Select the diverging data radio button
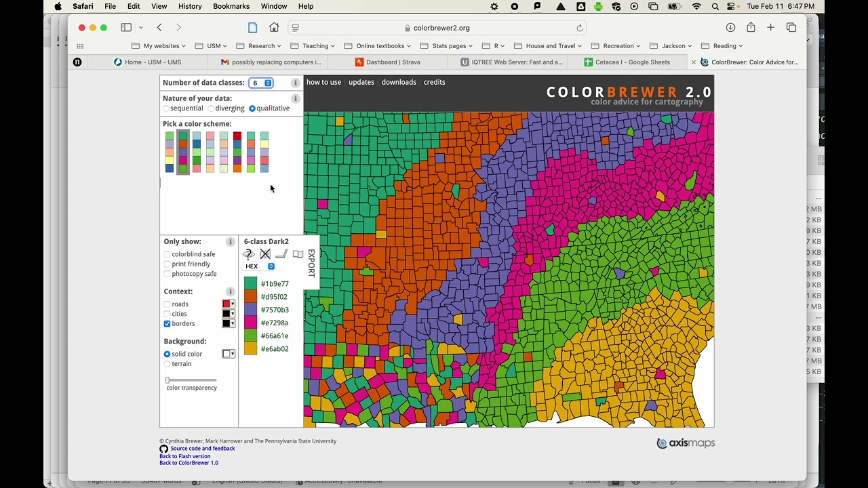The image size is (868, 488). [x=211, y=108]
